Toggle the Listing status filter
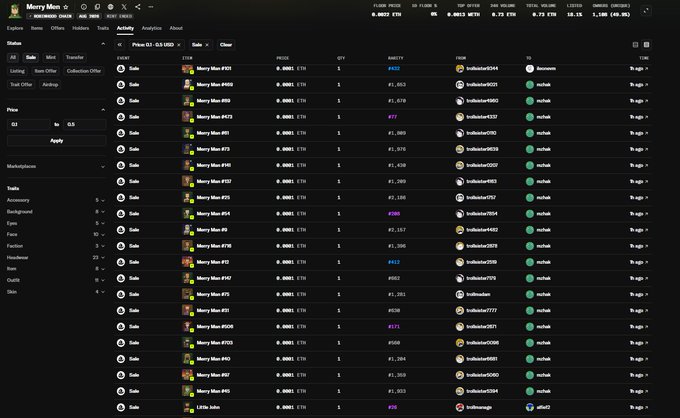 17,71
